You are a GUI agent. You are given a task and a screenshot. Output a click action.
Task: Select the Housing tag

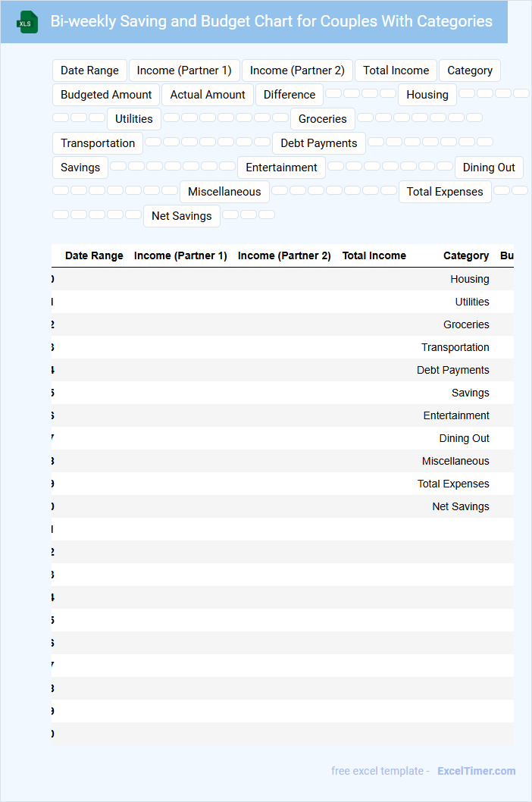(x=427, y=95)
